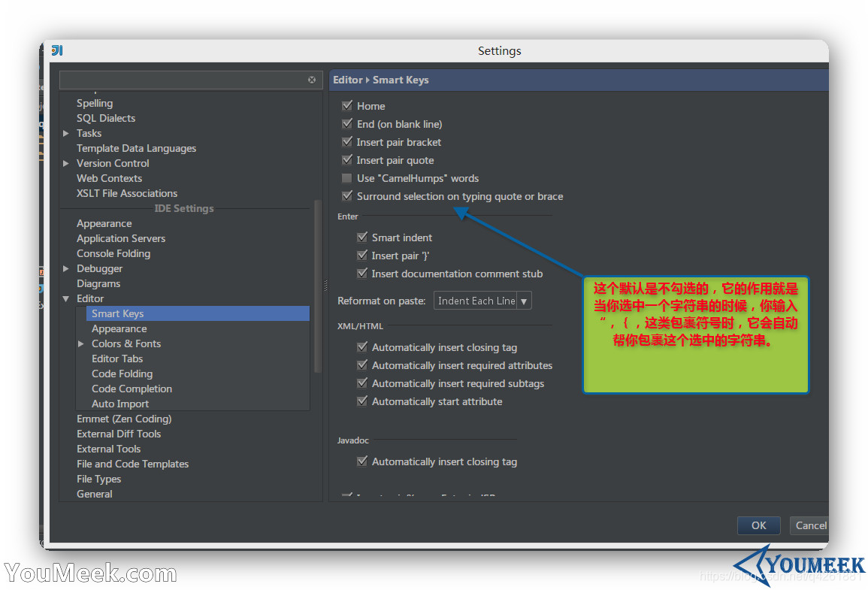Toggle Automatically insert required attributes
The height and width of the screenshot is (590, 868).
coord(362,365)
